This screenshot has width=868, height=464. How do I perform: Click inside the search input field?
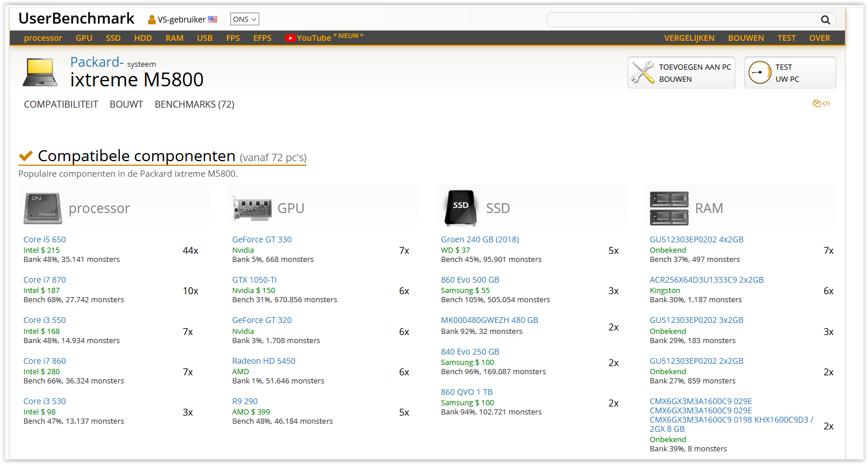coord(683,20)
